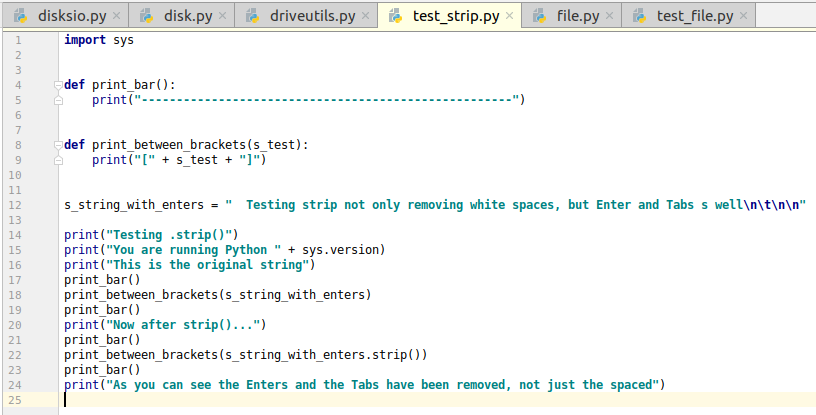This screenshot has height=415, width=816.
Task: Close the file.py tab
Action: [608, 17]
